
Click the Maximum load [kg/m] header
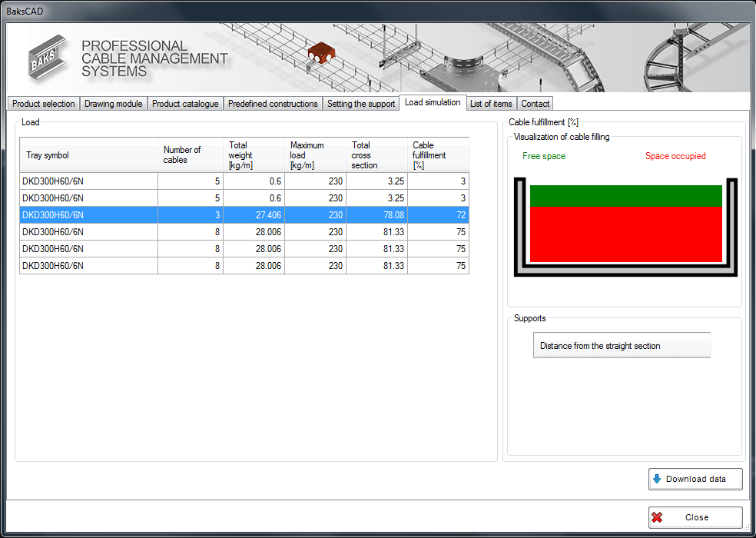click(x=315, y=155)
